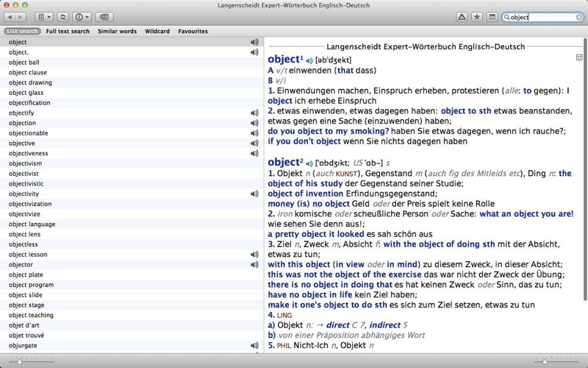The height and width of the screenshot is (368, 588).
Task: Play audio for 'objectiveness' in list
Action: tap(254, 153)
